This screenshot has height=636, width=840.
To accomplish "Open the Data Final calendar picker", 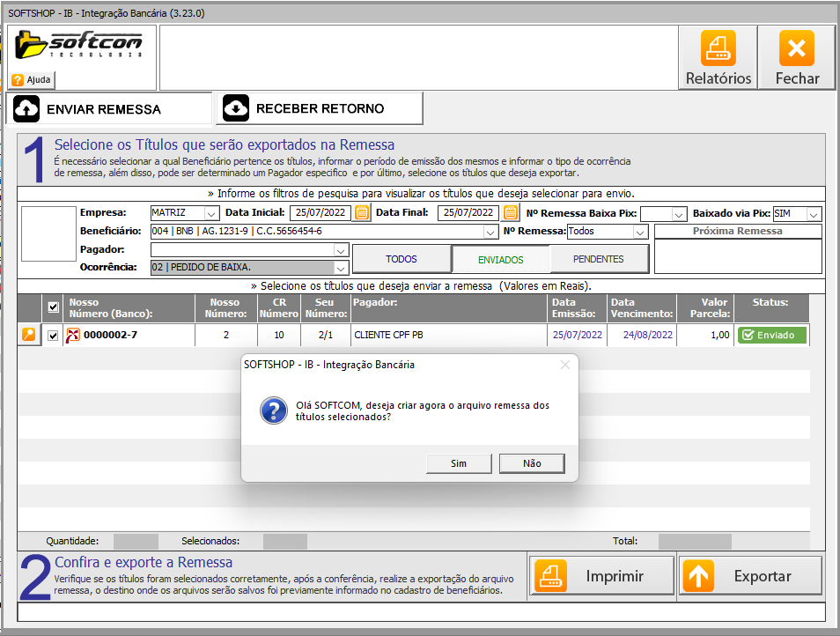I will pos(511,212).
